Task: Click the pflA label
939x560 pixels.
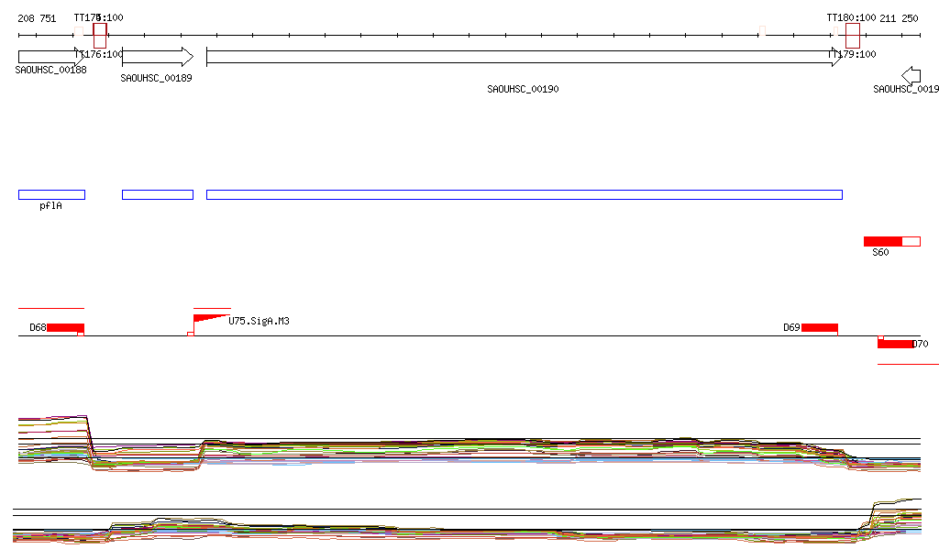Action: (x=51, y=206)
